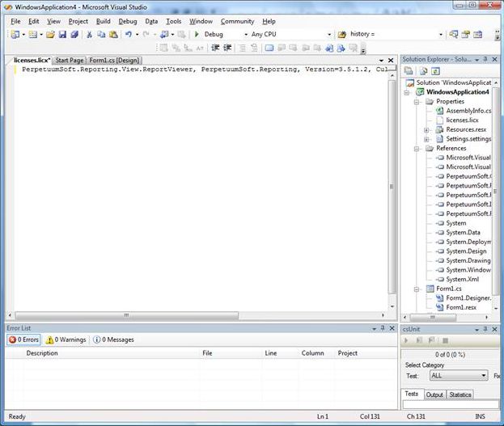Switch to the Form1.cs [Design] tab

click(114, 61)
